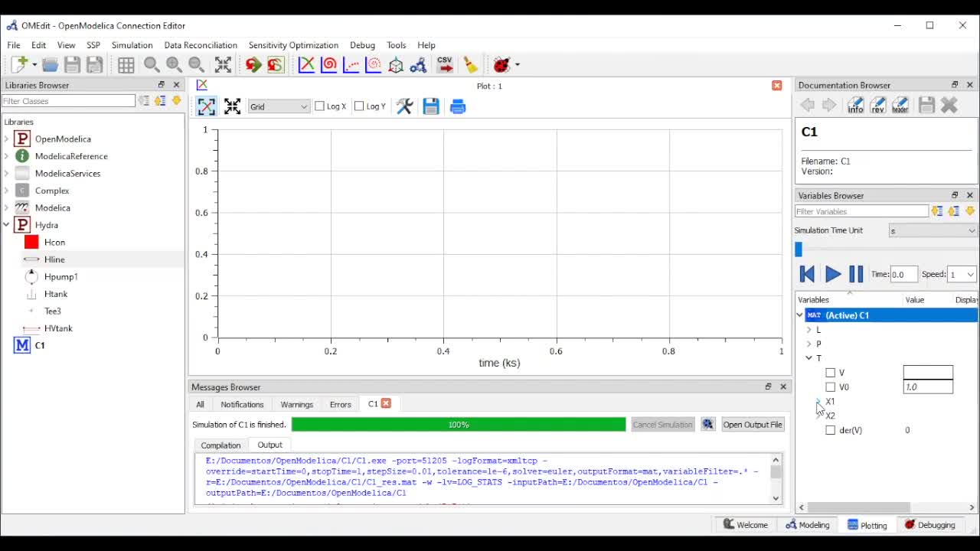Screen dimensions: 980x551
Task: Open the Diagram Window icon
Action: (418, 65)
